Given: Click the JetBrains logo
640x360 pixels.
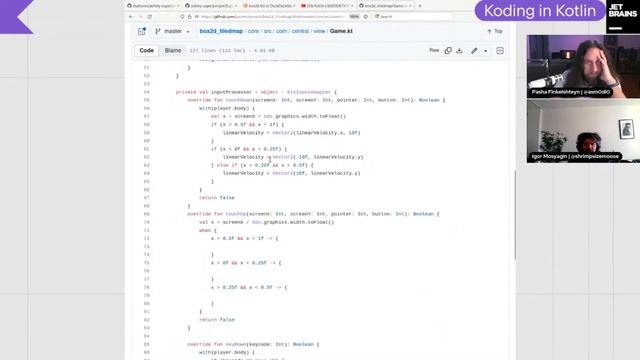Looking at the screenshot, I should (x=623, y=16).
